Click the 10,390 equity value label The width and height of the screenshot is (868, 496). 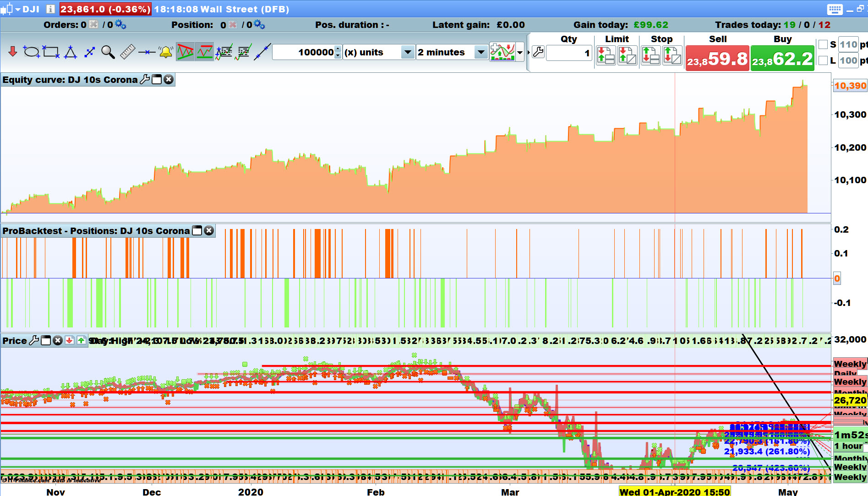pos(850,86)
